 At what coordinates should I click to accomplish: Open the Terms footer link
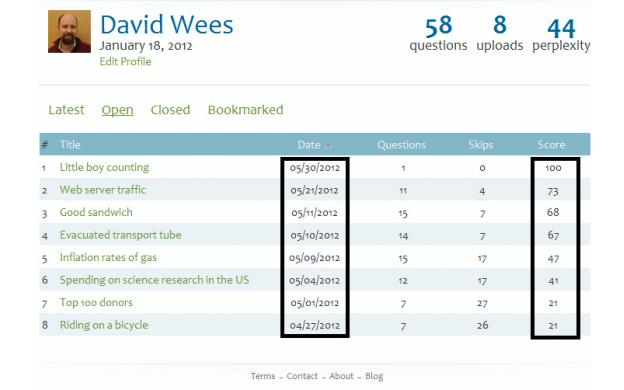(x=263, y=376)
